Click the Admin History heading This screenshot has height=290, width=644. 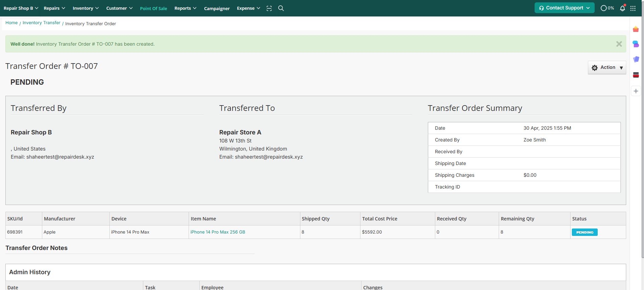point(30,272)
